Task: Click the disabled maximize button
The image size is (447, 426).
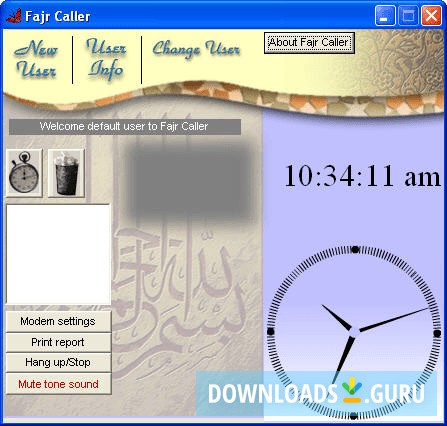Action: tap(408, 16)
